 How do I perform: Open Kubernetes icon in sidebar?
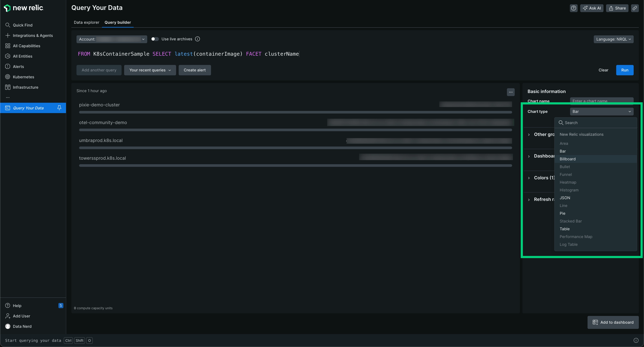pyautogui.click(x=8, y=77)
